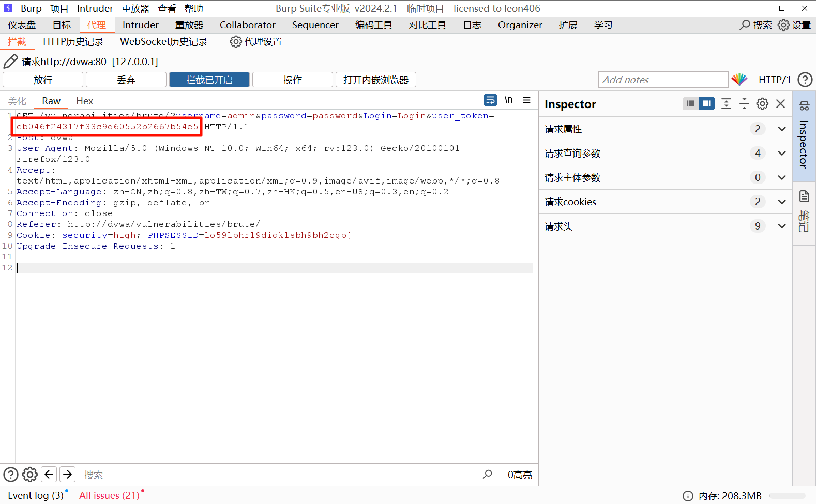The image size is (816, 504).
Task: Open the 重放器 main tab
Action: tap(189, 25)
